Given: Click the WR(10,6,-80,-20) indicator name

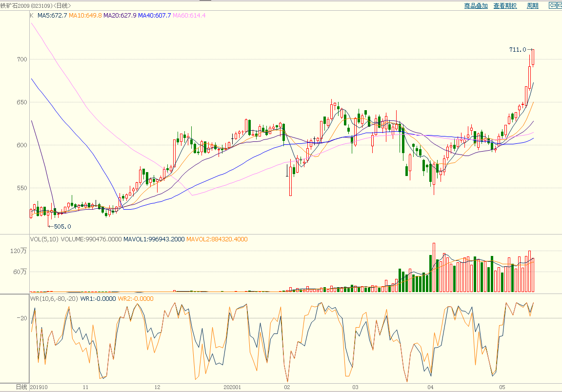Looking at the screenshot, I should pyautogui.click(x=54, y=298).
